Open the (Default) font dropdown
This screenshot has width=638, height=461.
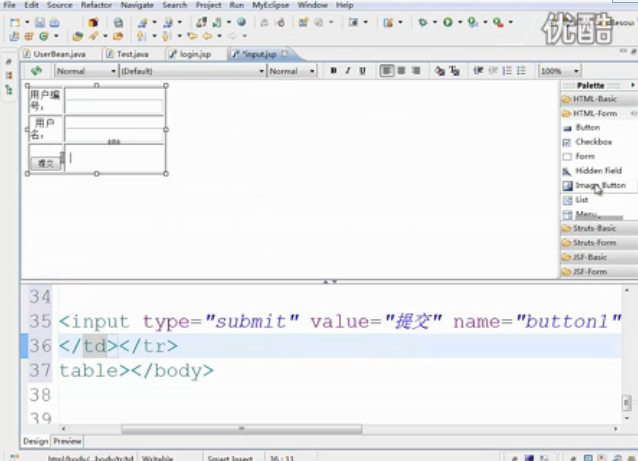(190, 71)
